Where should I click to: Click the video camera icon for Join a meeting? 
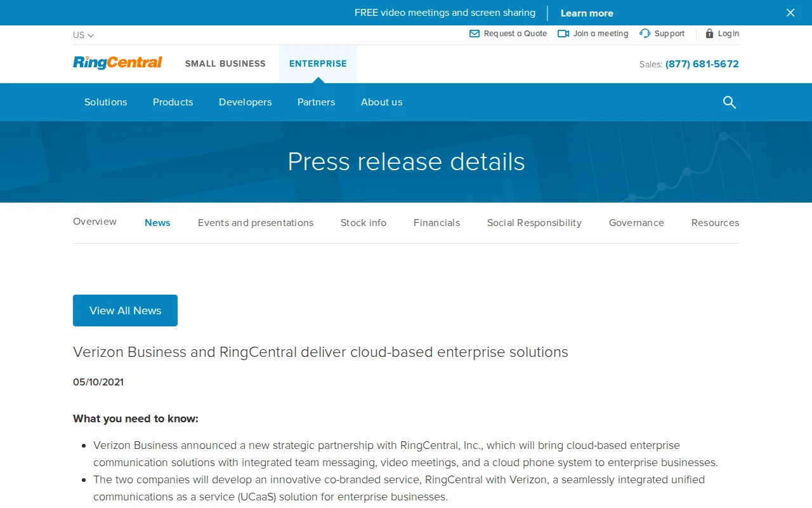click(x=563, y=34)
